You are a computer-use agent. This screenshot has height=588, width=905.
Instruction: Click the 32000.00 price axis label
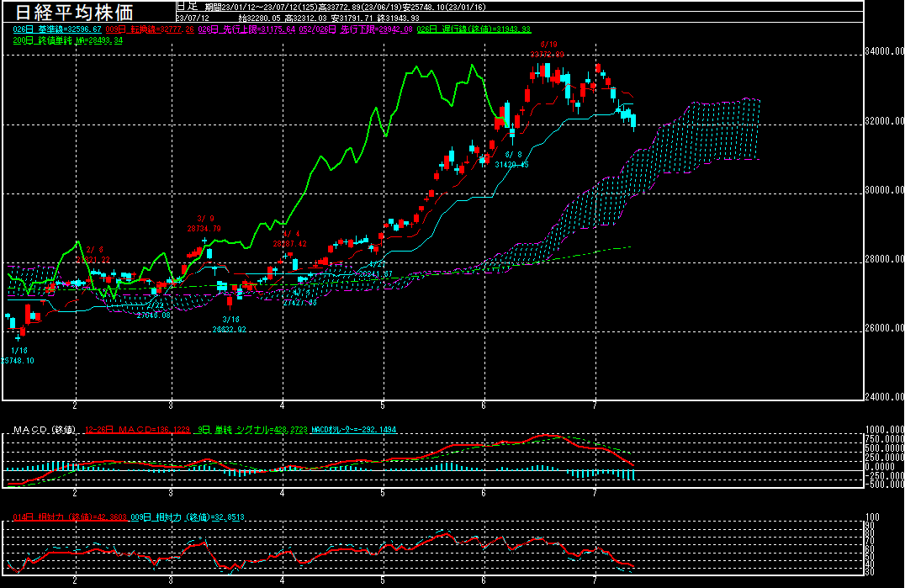(884, 120)
